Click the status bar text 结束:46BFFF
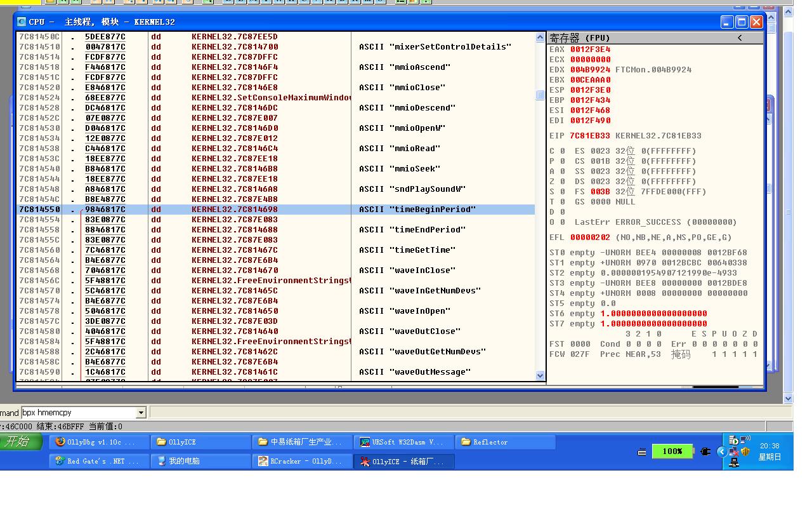 (x=60, y=427)
